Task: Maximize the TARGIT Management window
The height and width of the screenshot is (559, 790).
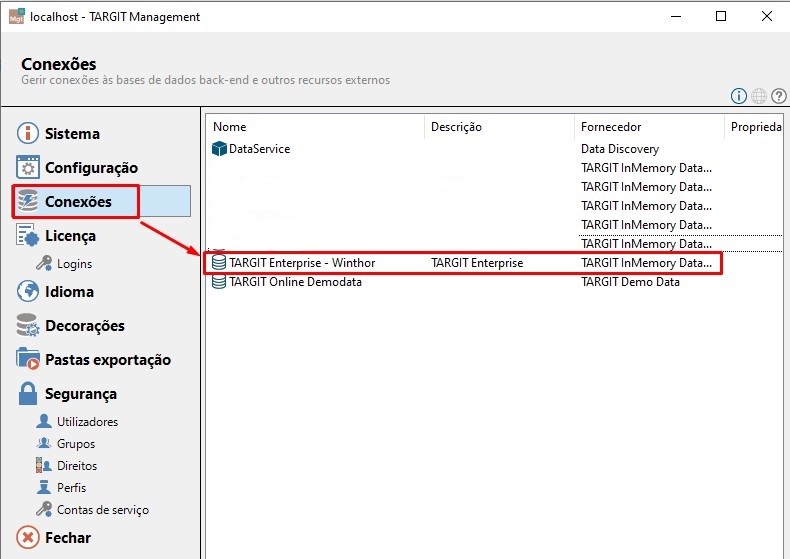Action: (721, 16)
